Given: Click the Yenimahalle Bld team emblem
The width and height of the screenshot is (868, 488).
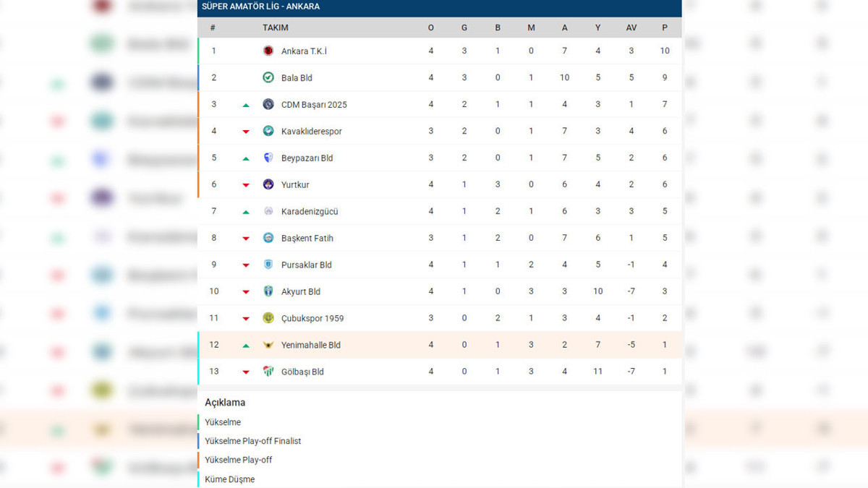Looking at the screenshot, I should (x=268, y=345).
